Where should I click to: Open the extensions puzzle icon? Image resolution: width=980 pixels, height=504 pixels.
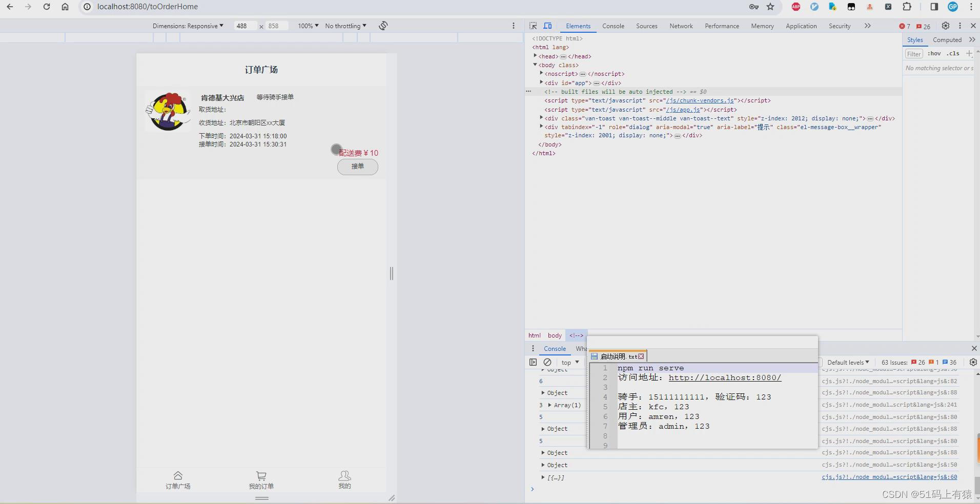[x=907, y=7]
